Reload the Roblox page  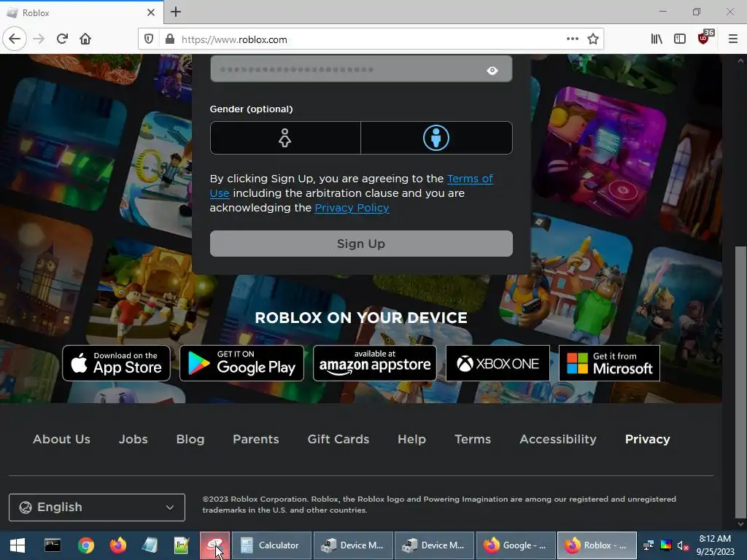click(x=62, y=39)
